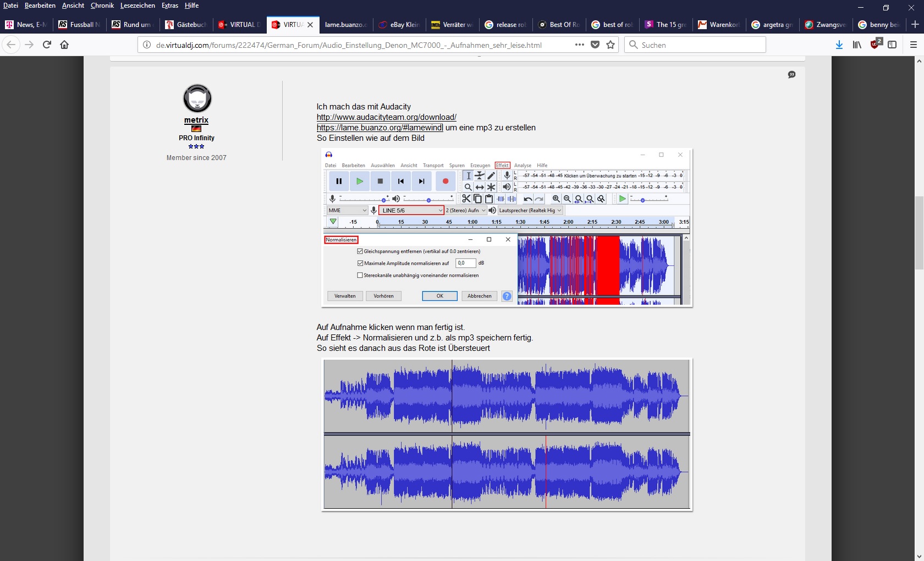Click the virtualdj.com address bar URL

pyautogui.click(x=349, y=45)
